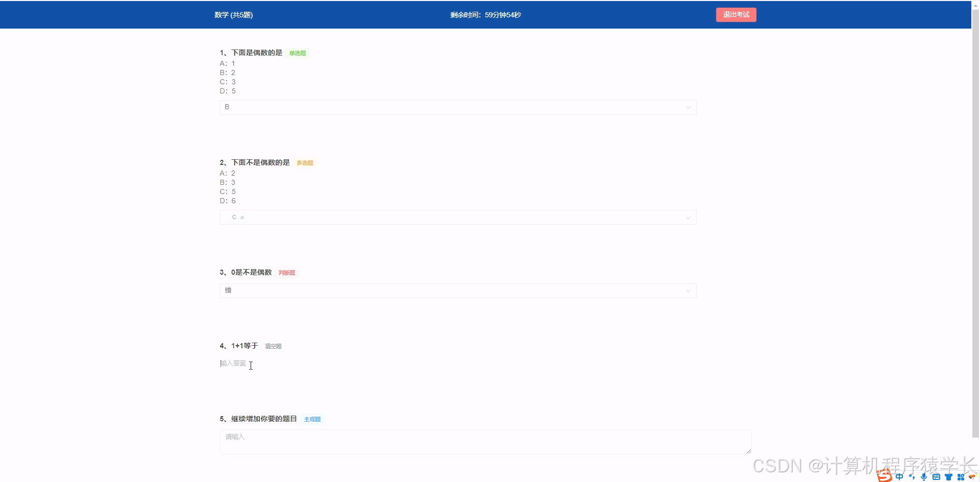Screen dimensions: 980x482
Task: Click option C: 5 in question 2
Action: (228, 191)
